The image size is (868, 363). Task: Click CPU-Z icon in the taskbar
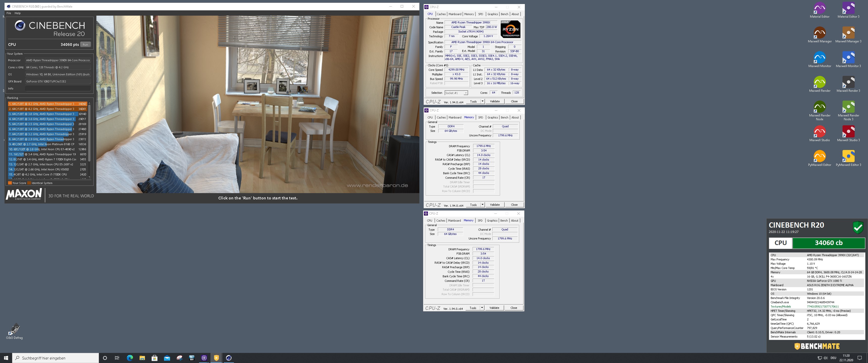pos(204,358)
